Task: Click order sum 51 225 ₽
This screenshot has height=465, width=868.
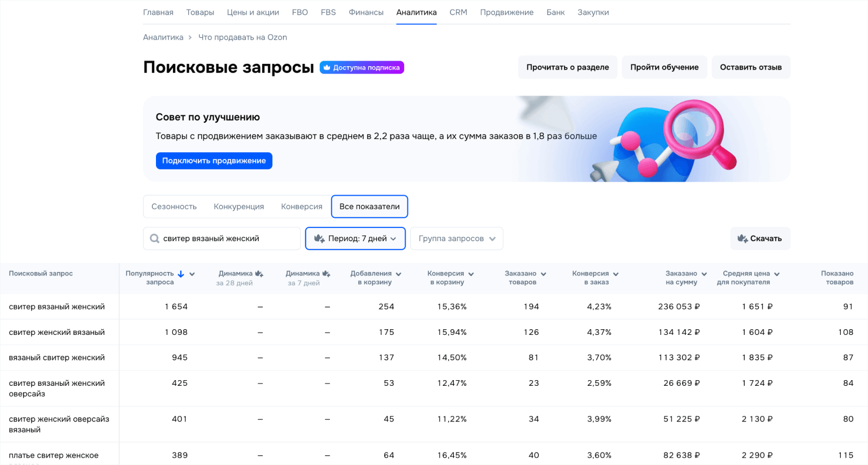Action: point(682,419)
